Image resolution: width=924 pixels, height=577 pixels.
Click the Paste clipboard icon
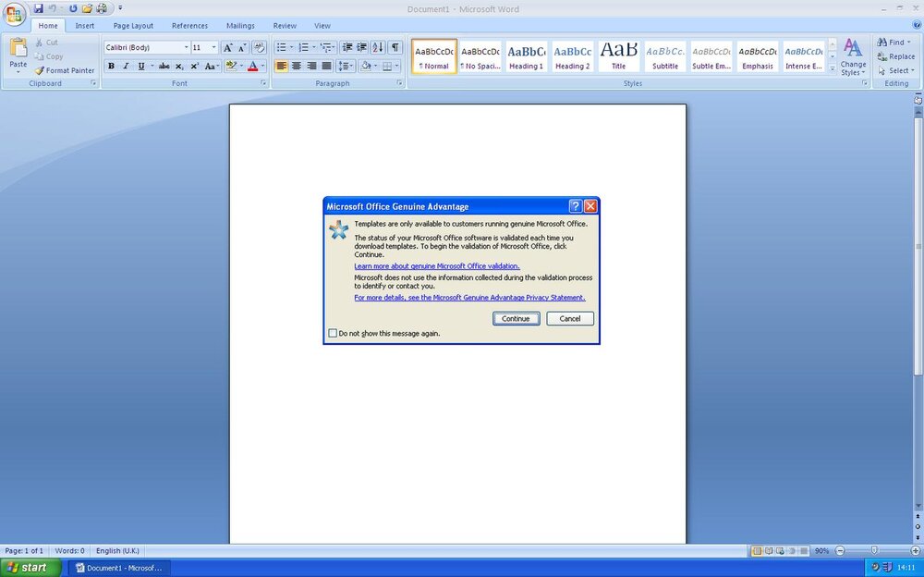18,48
